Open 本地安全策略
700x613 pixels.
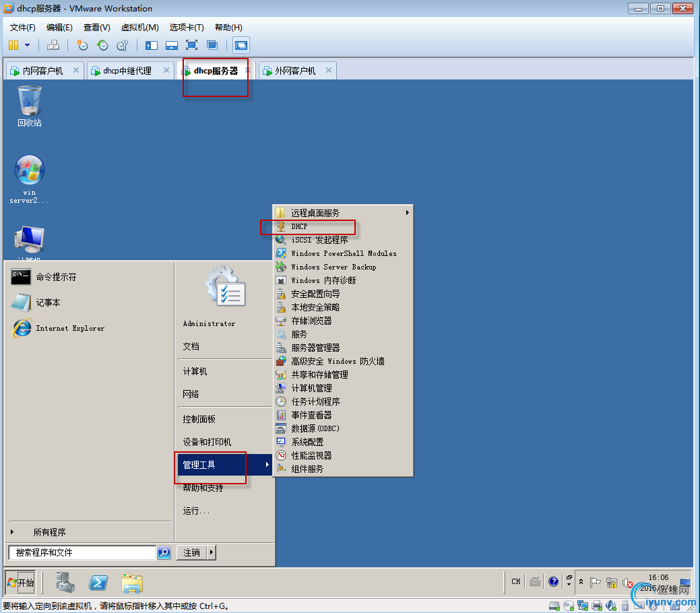[x=343, y=307]
